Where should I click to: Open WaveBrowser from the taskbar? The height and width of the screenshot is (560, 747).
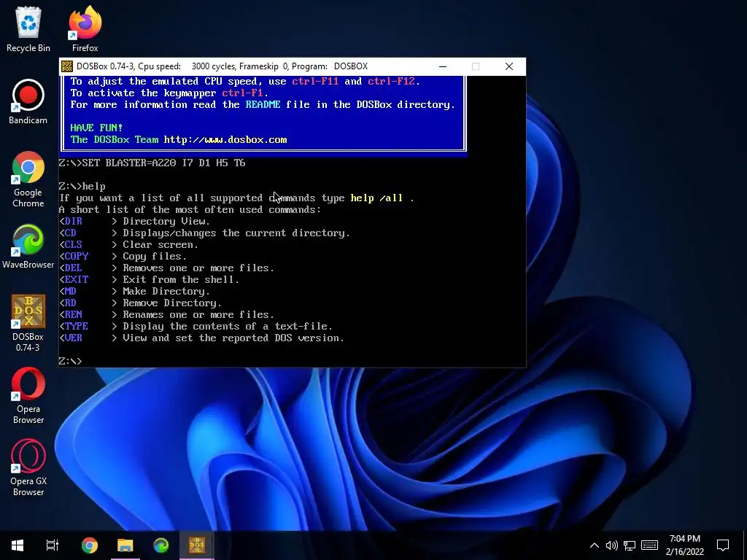[161, 545]
